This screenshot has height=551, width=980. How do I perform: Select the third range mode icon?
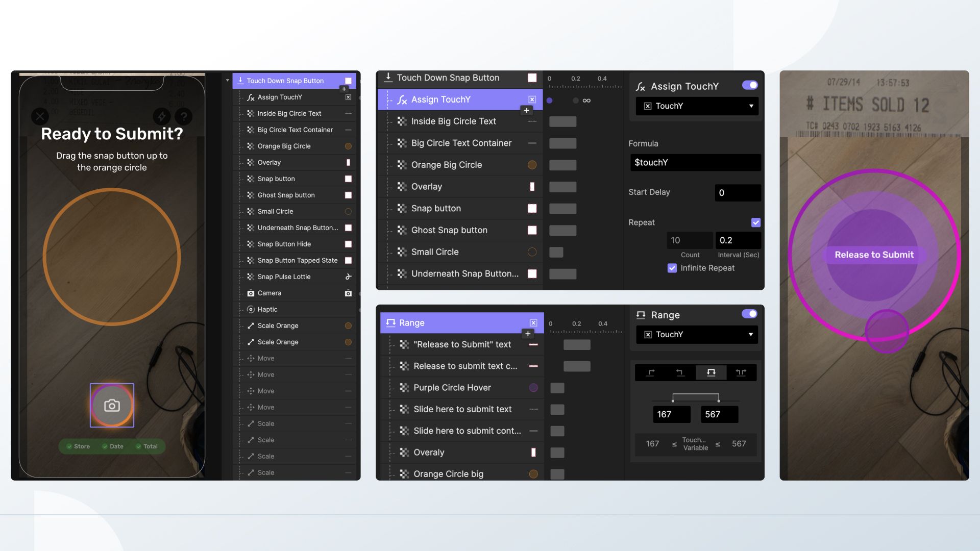click(710, 372)
